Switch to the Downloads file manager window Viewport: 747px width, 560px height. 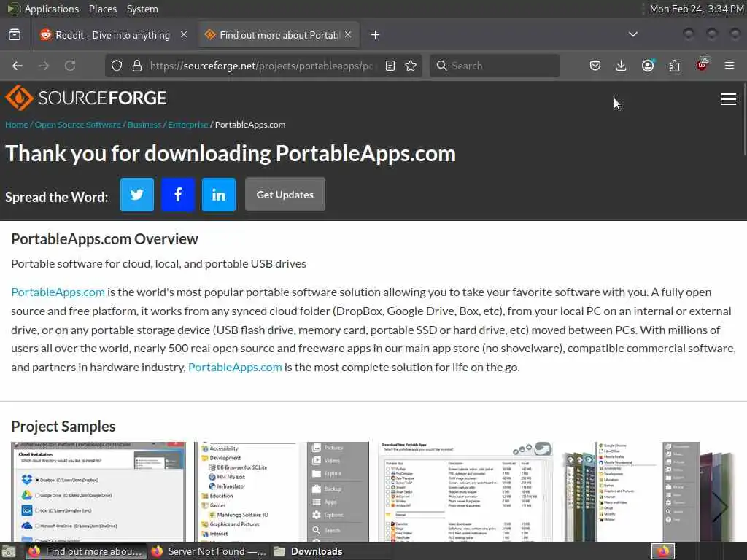(331, 551)
